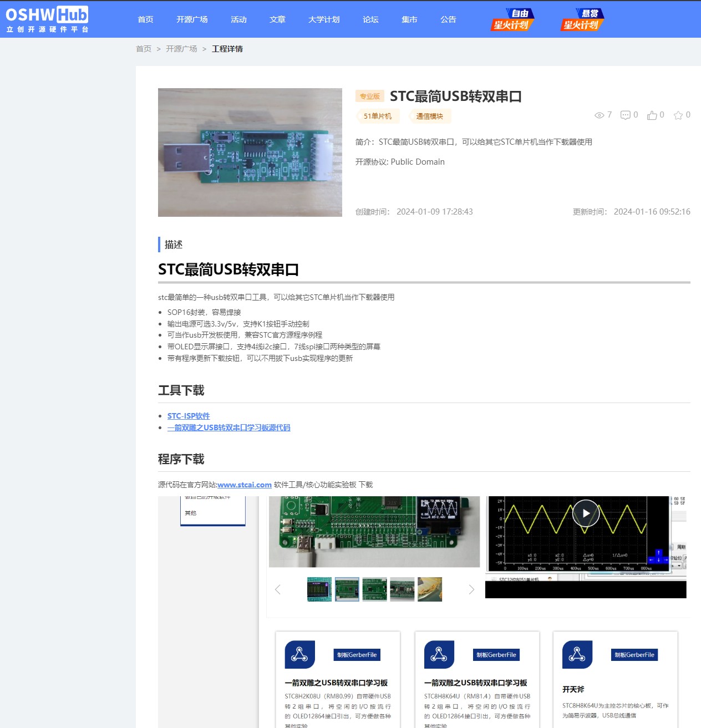The image size is (701, 728).
Task: Go to 集市 in the navigation bar
Action: tap(409, 19)
